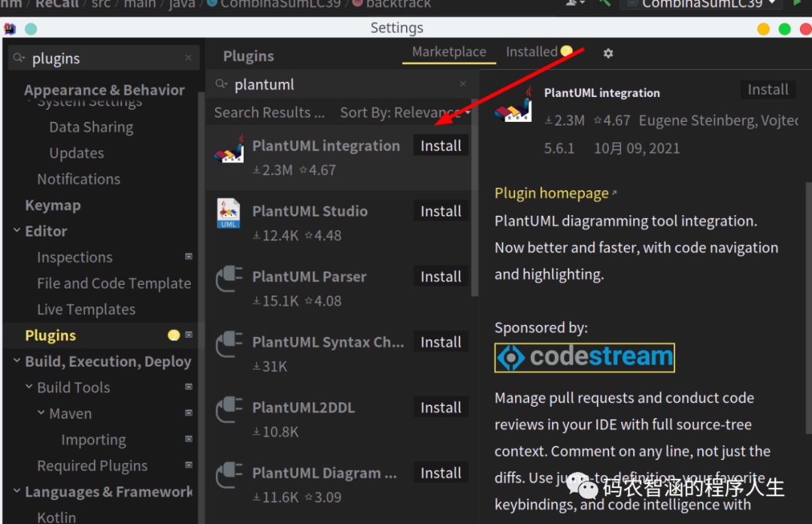
Task: Click the codestream sponsor banner
Action: pyautogui.click(x=585, y=358)
